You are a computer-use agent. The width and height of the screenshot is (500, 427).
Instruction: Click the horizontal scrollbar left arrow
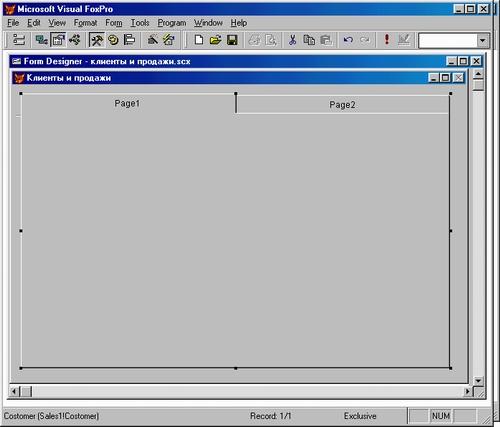pos(14,391)
